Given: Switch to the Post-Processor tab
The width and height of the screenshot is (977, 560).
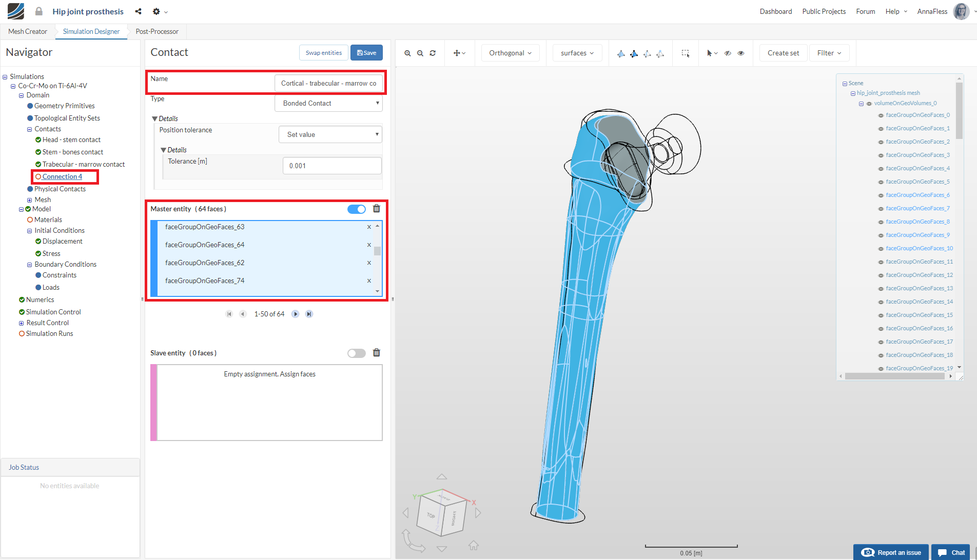Looking at the screenshot, I should click(x=157, y=31).
